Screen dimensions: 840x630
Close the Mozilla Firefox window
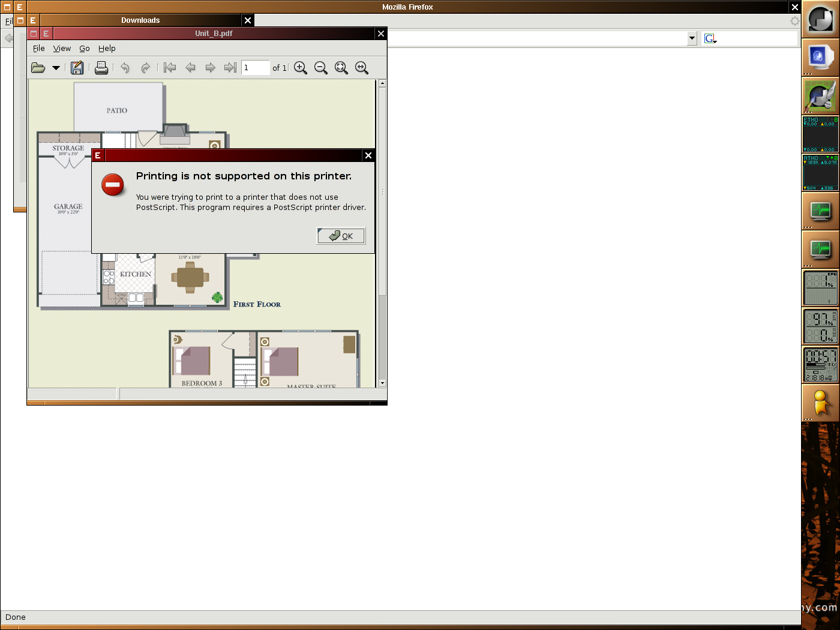pyautogui.click(x=795, y=7)
